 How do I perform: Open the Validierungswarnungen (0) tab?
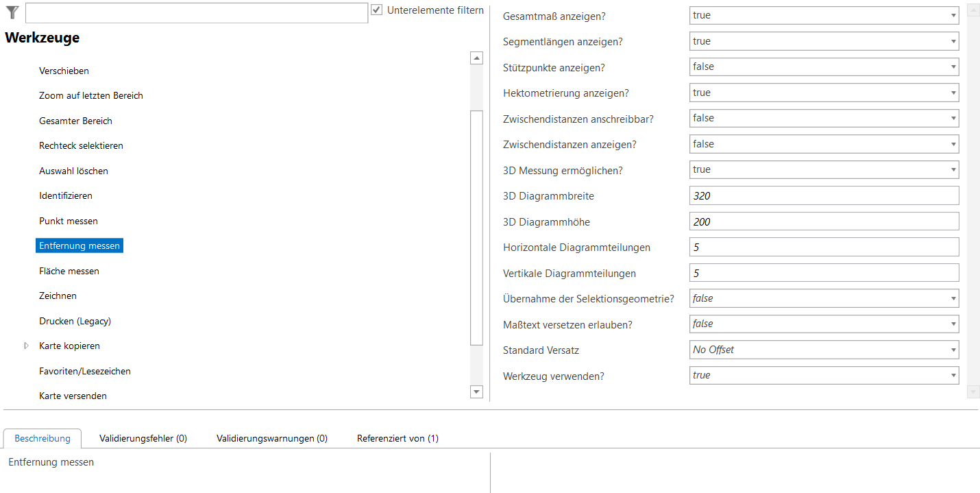click(271, 438)
